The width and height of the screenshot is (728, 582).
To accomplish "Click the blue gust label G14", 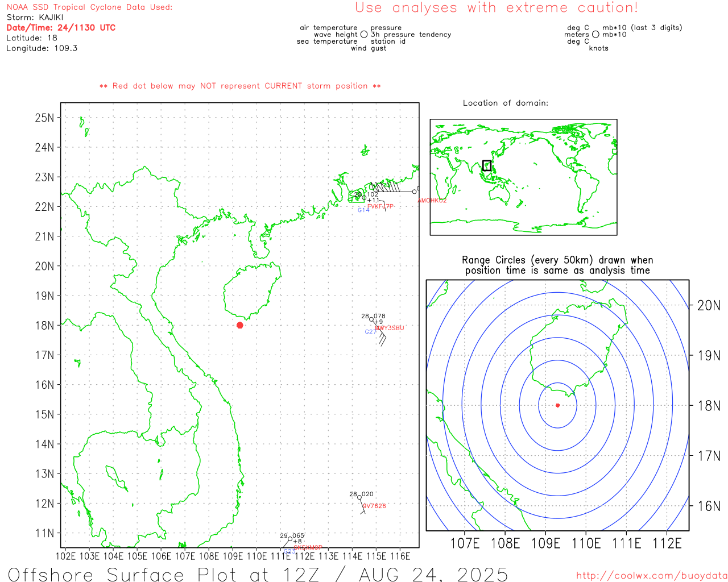I will pos(363,210).
